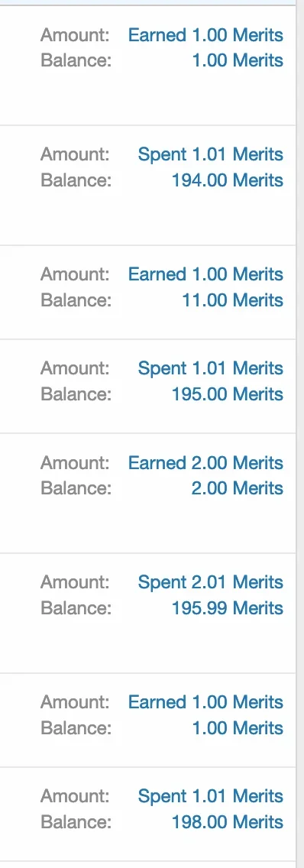Click the Balance label beside 11.00 Merits
The height and width of the screenshot is (868, 304).
(76, 300)
